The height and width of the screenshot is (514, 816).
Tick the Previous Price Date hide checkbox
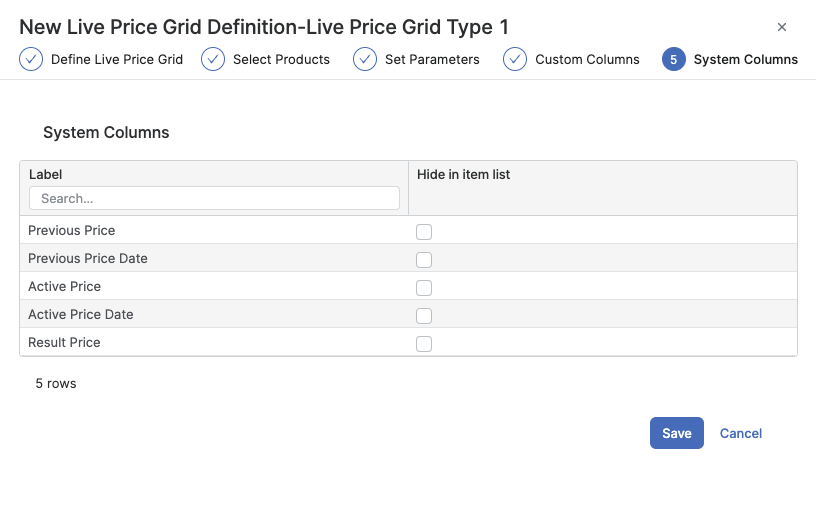coord(424,260)
